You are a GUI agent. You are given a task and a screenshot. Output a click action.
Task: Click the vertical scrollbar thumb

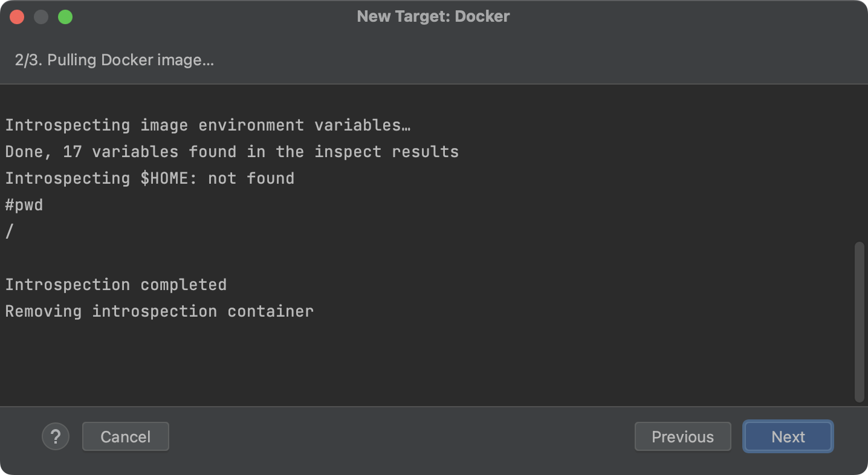pos(859,320)
